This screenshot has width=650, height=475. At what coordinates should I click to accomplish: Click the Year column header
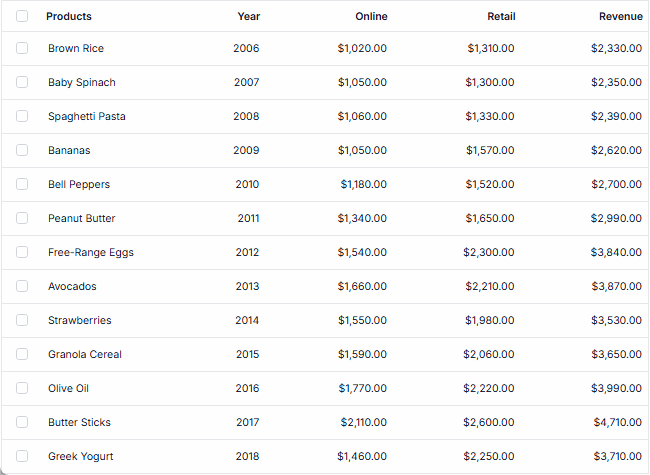(x=248, y=16)
